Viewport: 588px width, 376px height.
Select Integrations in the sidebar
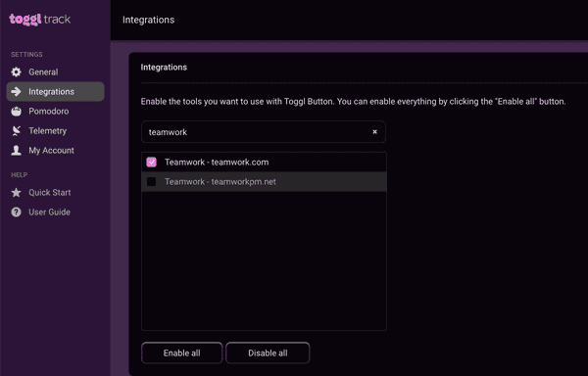tap(55, 91)
